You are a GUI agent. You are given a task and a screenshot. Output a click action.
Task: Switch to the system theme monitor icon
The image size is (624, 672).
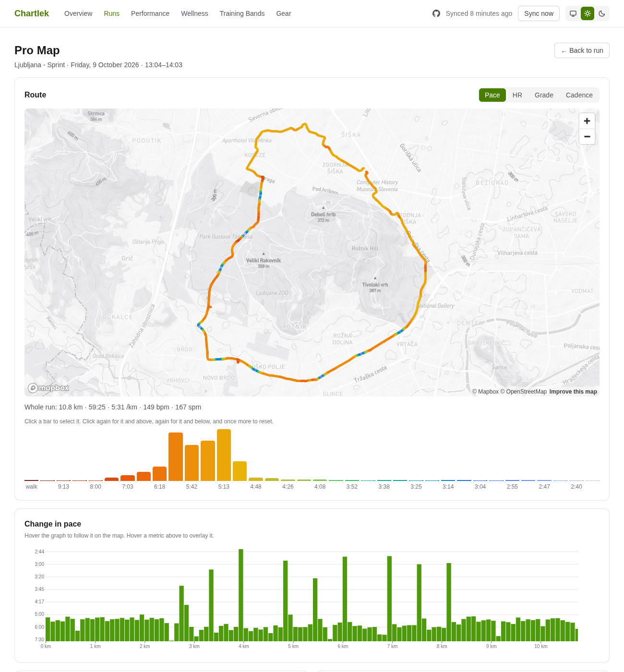pos(573,13)
